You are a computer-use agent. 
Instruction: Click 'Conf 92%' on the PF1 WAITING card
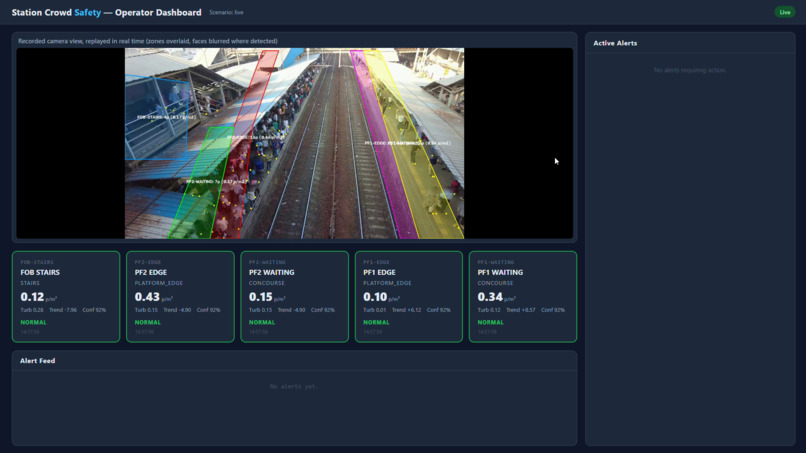(553, 310)
